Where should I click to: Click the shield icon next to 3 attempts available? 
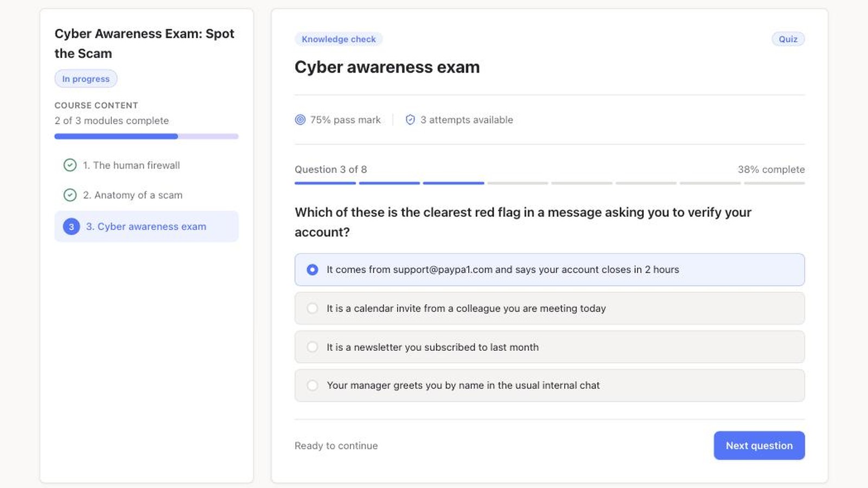[410, 120]
